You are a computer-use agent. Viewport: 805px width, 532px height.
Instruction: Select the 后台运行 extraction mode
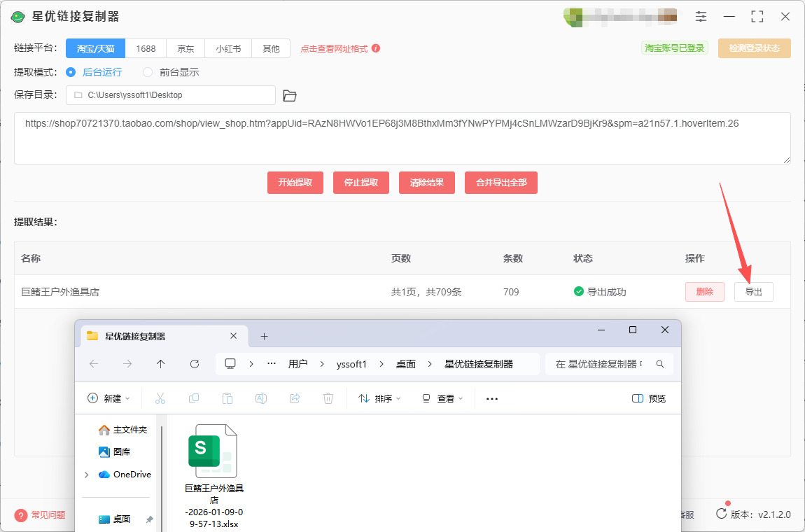click(x=94, y=72)
